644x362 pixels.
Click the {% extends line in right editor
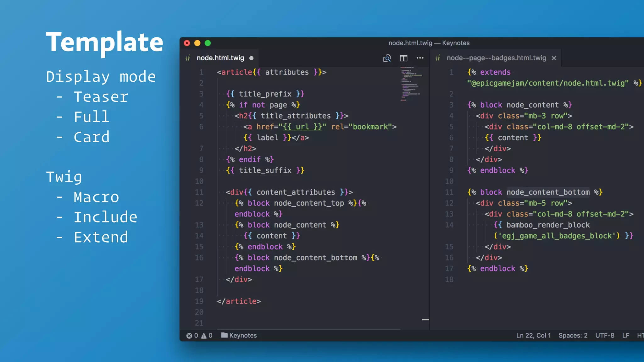(x=489, y=72)
